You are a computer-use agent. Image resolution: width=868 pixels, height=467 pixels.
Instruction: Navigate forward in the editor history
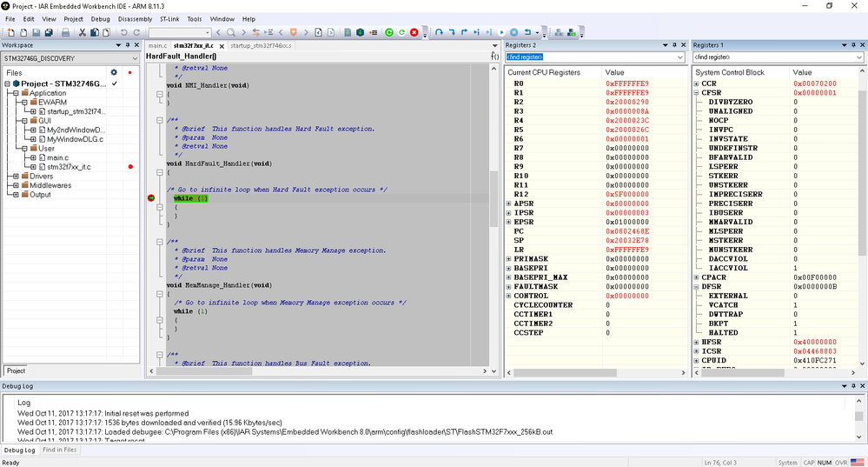pyautogui.click(x=331, y=33)
